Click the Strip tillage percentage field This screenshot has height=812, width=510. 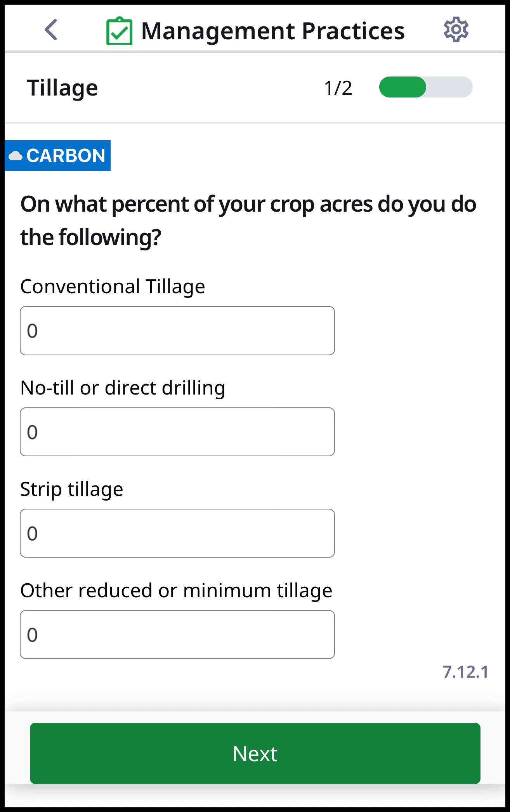177,533
